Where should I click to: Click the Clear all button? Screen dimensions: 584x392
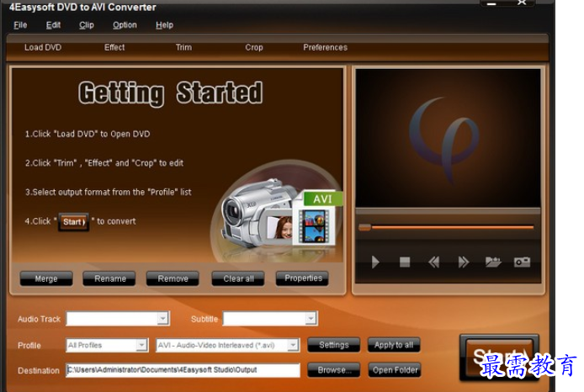[238, 278]
